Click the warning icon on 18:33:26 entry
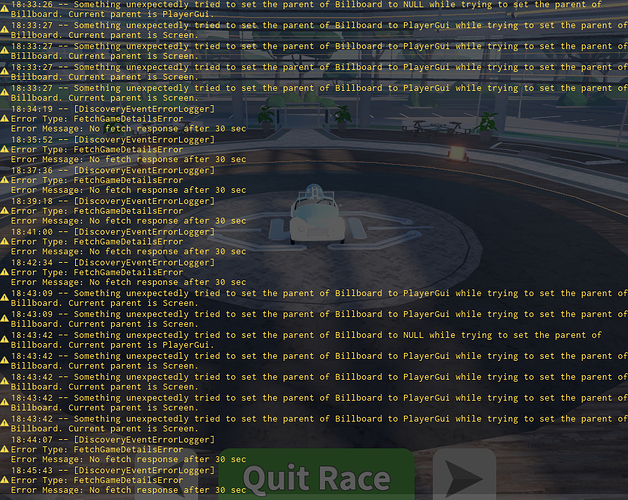Image resolution: width=628 pixels, height=500 pixels. (x=4, y=9)
